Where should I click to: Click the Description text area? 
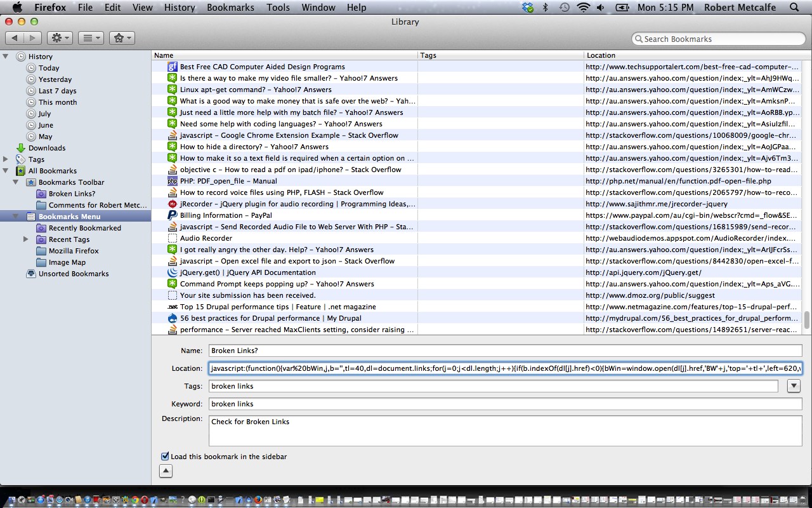(x=506, y=431)
